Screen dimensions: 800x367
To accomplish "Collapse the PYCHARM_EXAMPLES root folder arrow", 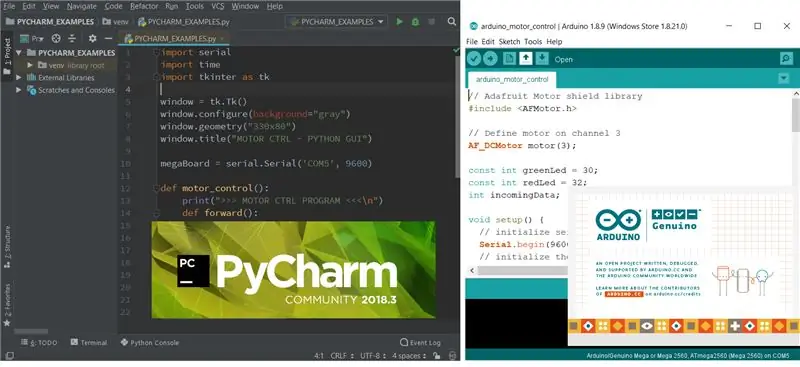I will pos(19,53).
